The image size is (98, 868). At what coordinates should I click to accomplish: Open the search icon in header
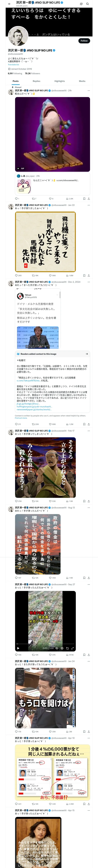pyautogui.click(x=88, y=4)
